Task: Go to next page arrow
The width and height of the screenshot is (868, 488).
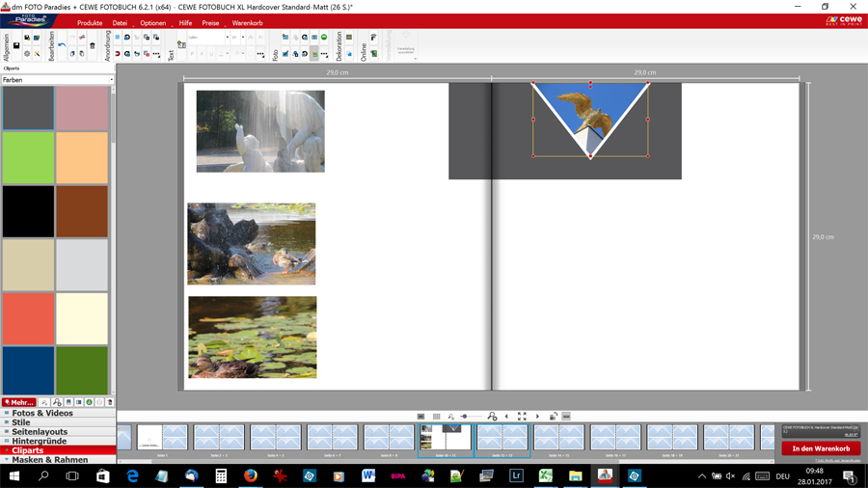Action: pos(537,417)
